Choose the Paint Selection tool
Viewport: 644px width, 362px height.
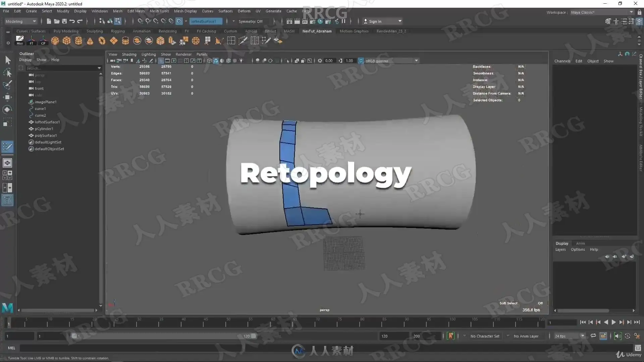coord(7,84)
